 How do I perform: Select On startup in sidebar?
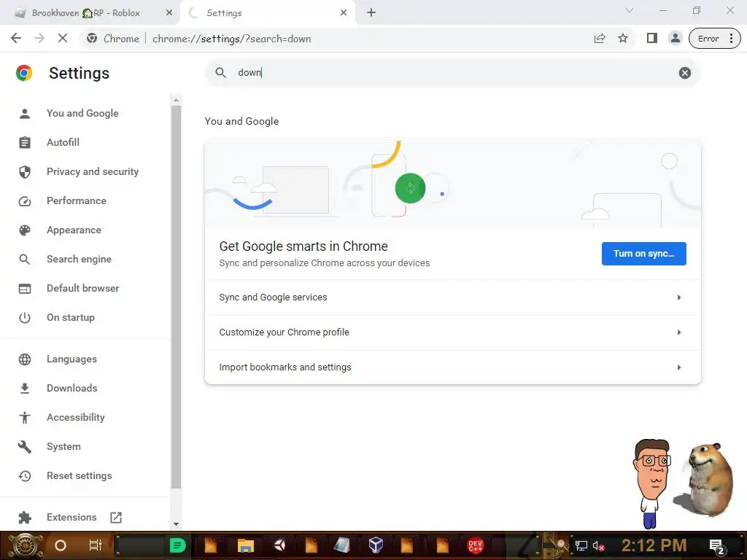click(x=71, y=318)
